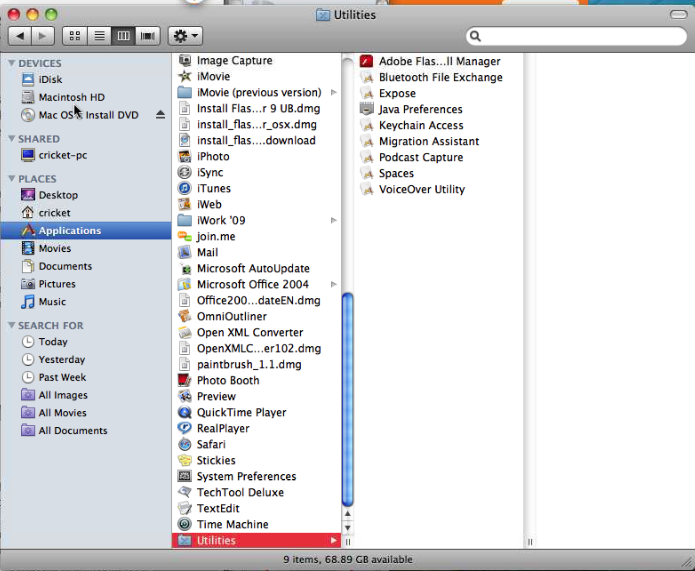This screenshot has height=571, width=695.
Task: Select iTunes application
Action: coord(257,188)
